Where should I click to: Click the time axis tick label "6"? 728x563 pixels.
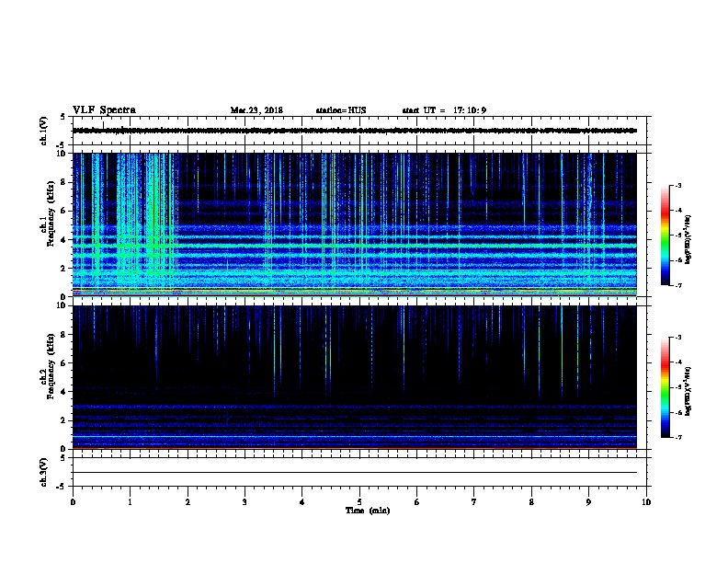[x=417, y=502]
